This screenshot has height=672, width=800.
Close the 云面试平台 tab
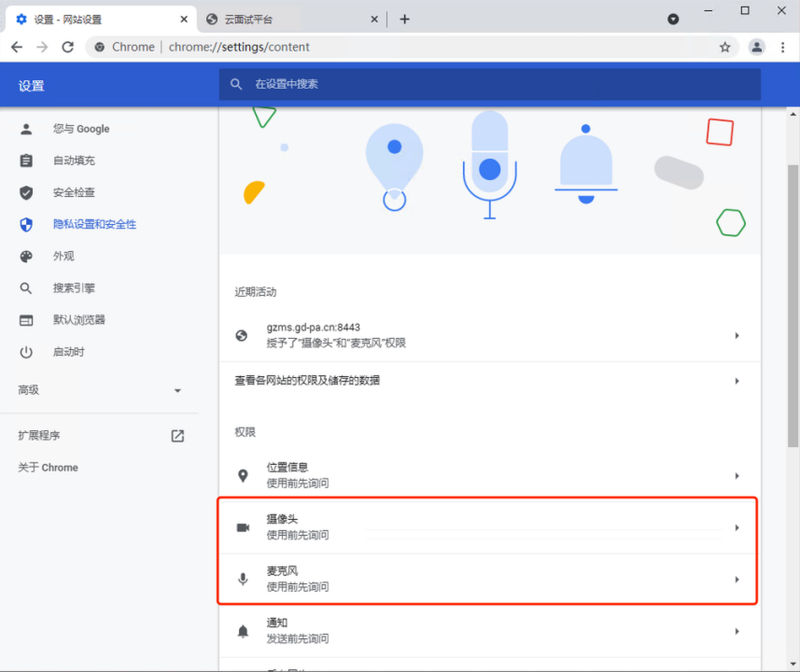(x=374, y=20)
